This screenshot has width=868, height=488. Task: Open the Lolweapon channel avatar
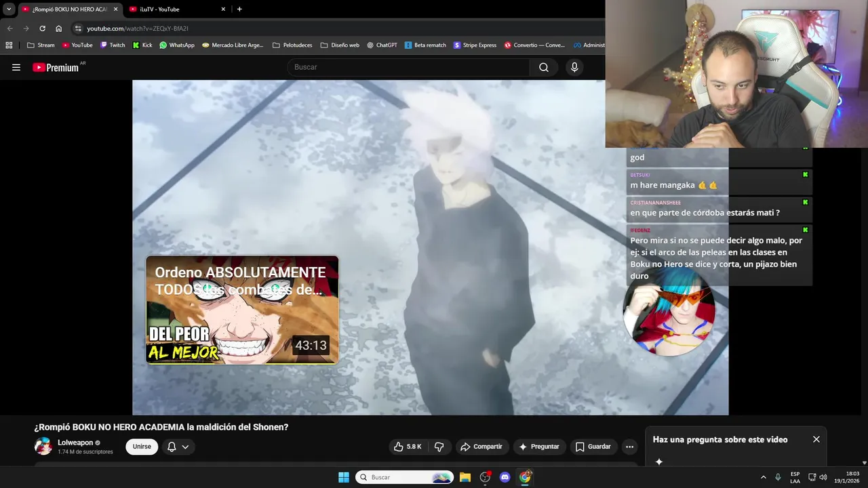pyautogui.click(x=43, y=446)
